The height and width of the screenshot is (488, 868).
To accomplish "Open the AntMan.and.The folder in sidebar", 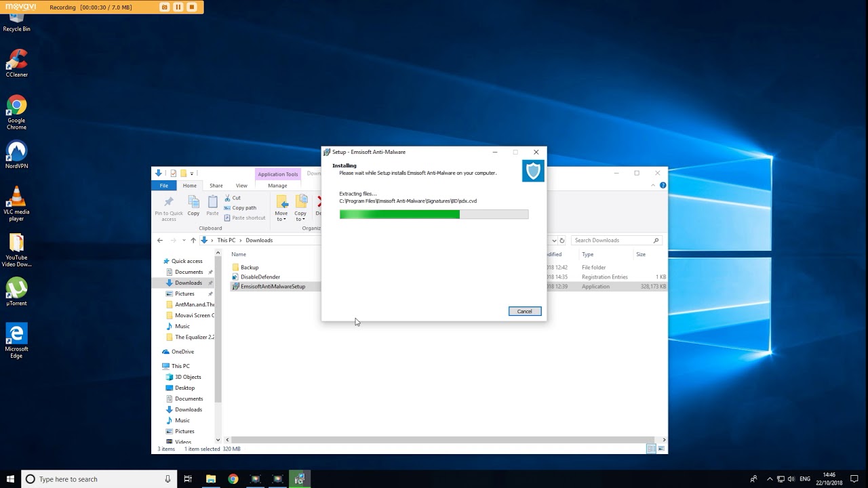I will click(195, 304).
